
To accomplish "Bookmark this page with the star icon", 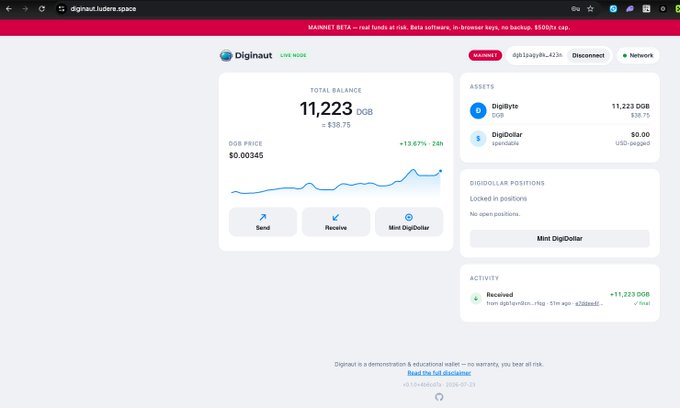I will 590,9.
